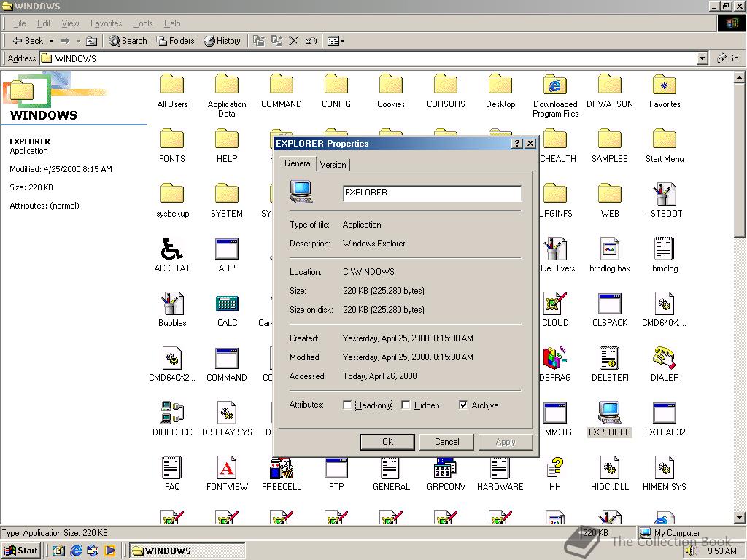Switch to the Version tab
This screenshot has height=560, width=747.
(333, 164)
